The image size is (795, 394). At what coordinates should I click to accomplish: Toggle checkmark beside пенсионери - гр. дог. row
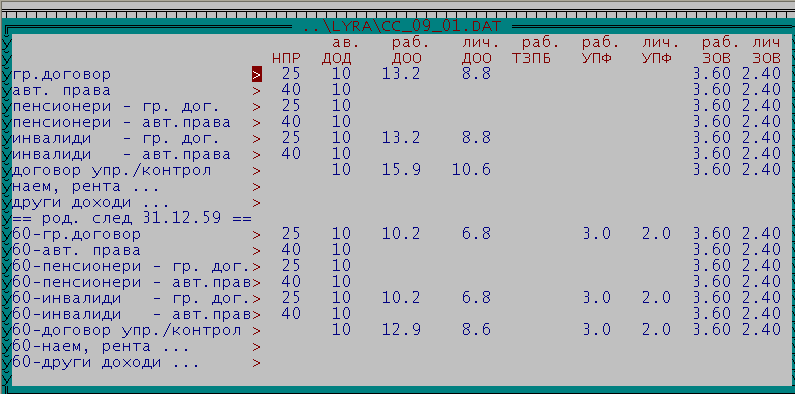pos(6,106)
